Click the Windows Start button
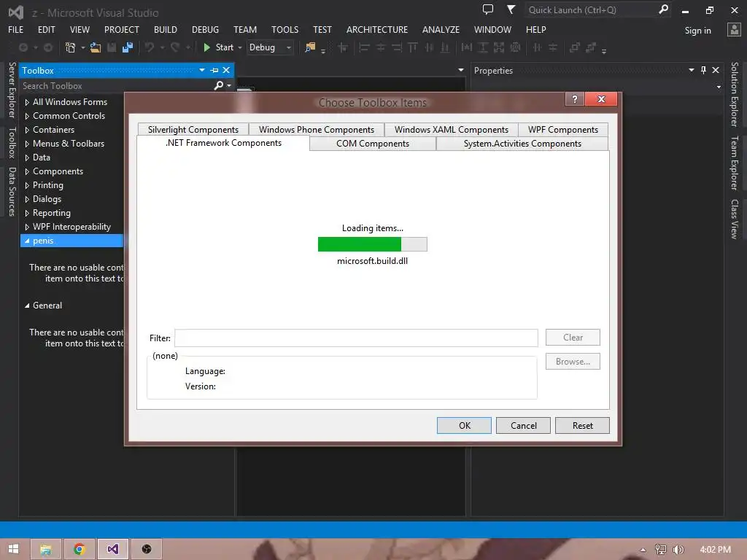Image resolution: width=747 pixels, height=560 pixels. coord(13,549)
